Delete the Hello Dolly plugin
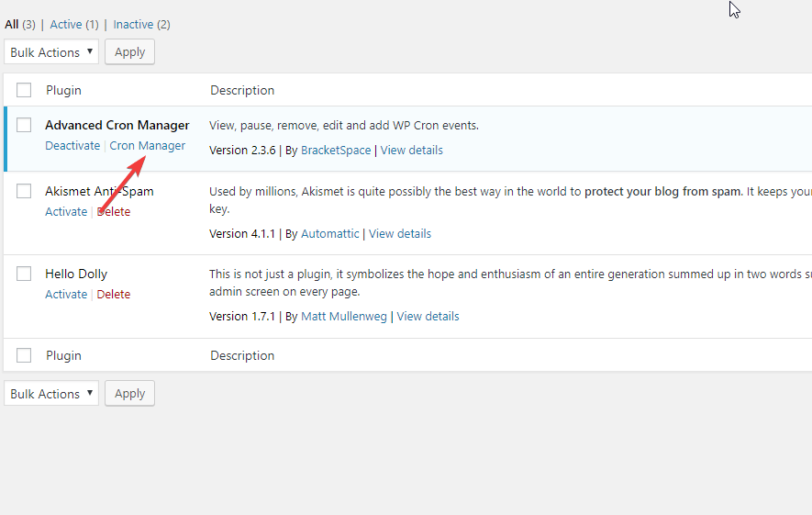 (114, 295)
